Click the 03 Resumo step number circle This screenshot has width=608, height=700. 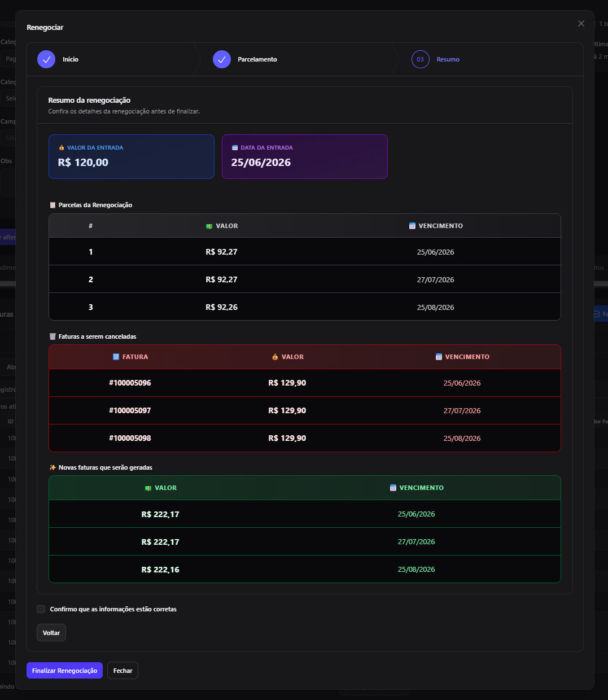click(421, 59)
